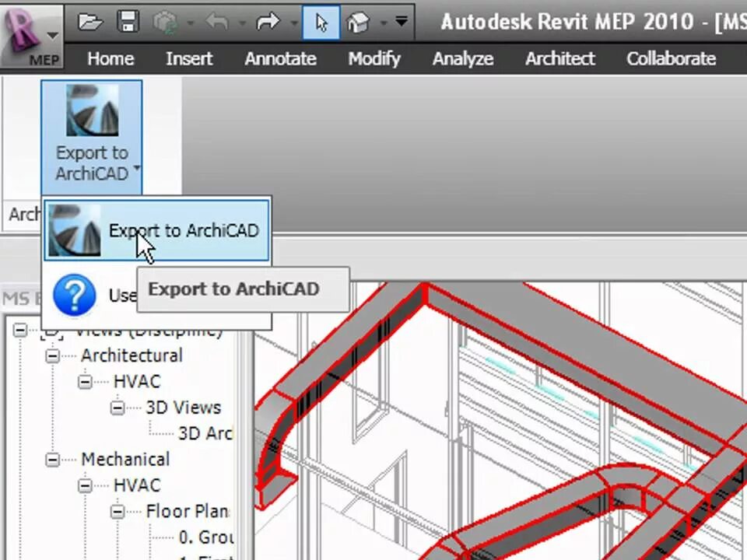This screenshot has height=560, width=747.
Task: Click the Open folder icon
Action: tap(90, 22)
